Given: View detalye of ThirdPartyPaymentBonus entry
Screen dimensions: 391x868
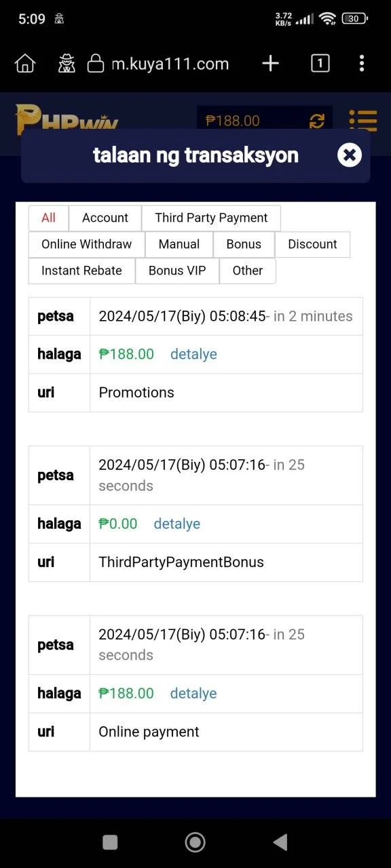Looking at the screenshot, I should pos(177,524).
